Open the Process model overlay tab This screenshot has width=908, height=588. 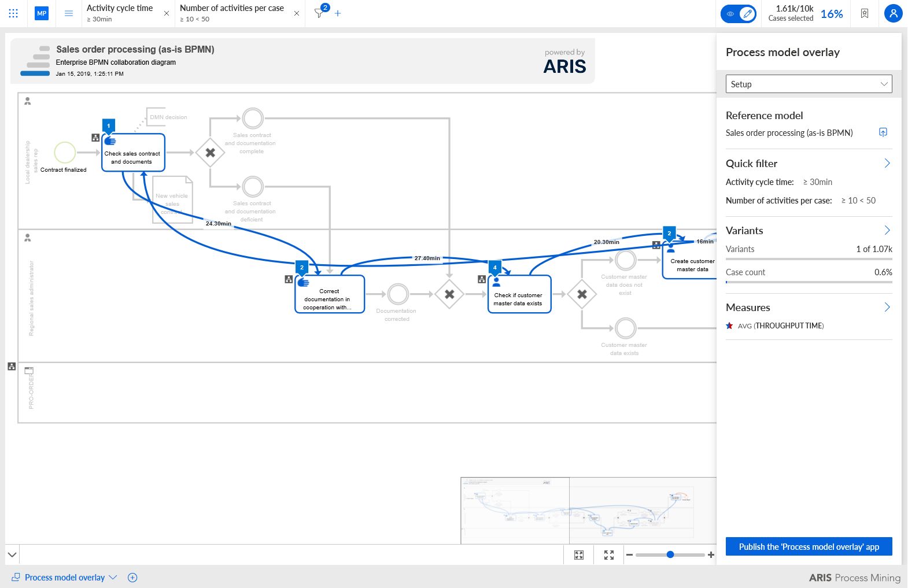click(65, 578)
